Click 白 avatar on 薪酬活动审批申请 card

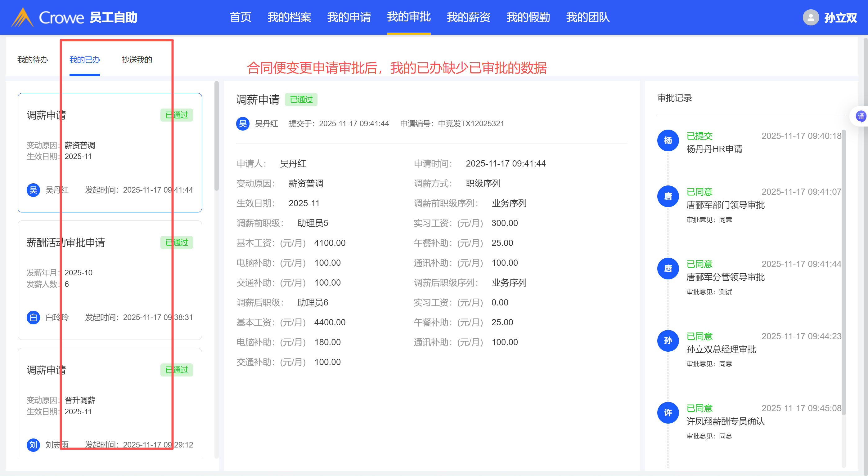(x=33, y=317)
